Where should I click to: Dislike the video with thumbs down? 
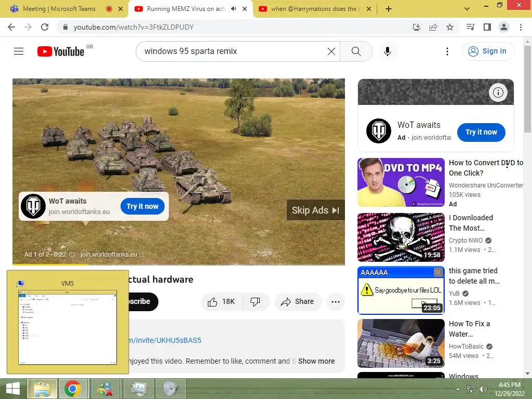(x=255, y=302)
